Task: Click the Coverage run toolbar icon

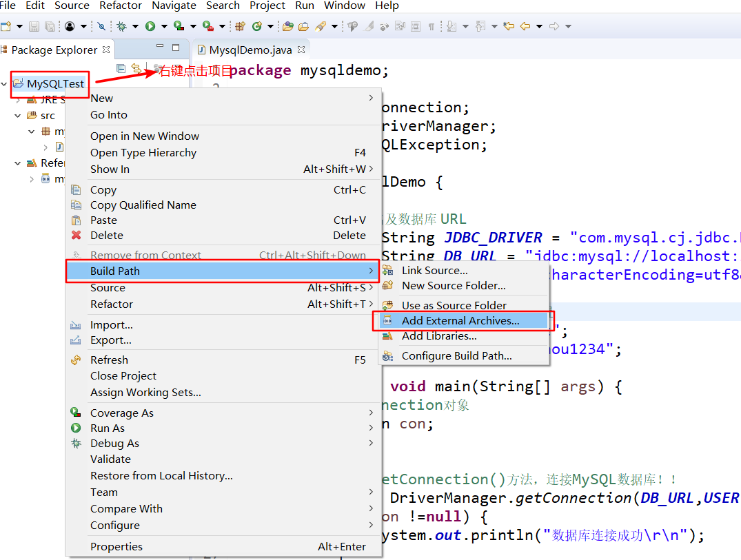Action: click(x=179, y=26)
